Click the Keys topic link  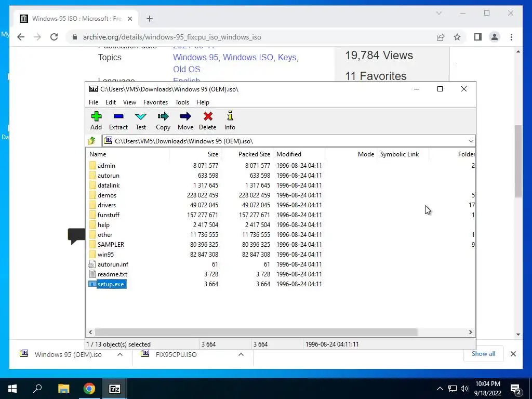(287, 57)
